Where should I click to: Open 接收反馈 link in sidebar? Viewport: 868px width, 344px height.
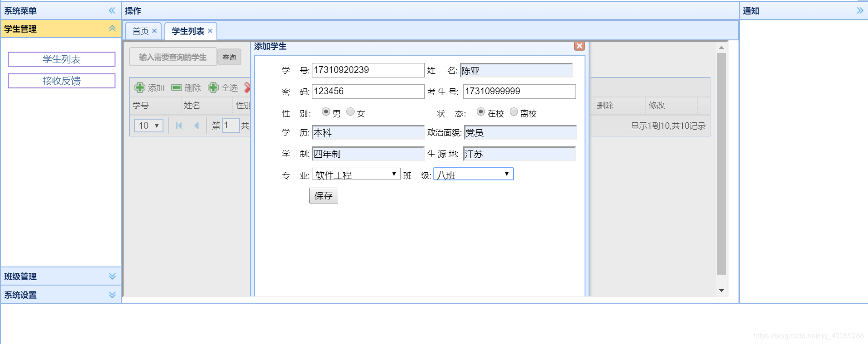point(62,81)
